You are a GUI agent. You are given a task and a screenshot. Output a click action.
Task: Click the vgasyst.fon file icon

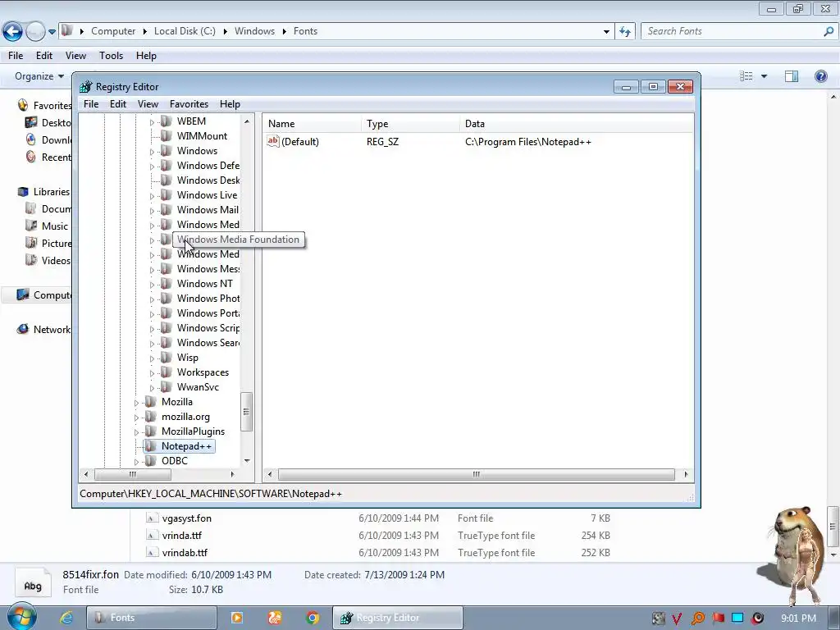(152, 518)
